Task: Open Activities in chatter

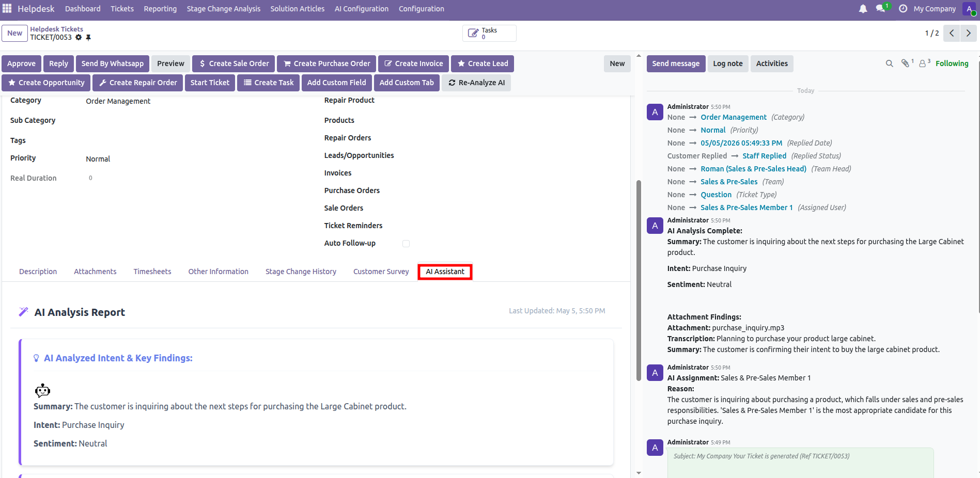Action: coord(772,63)
